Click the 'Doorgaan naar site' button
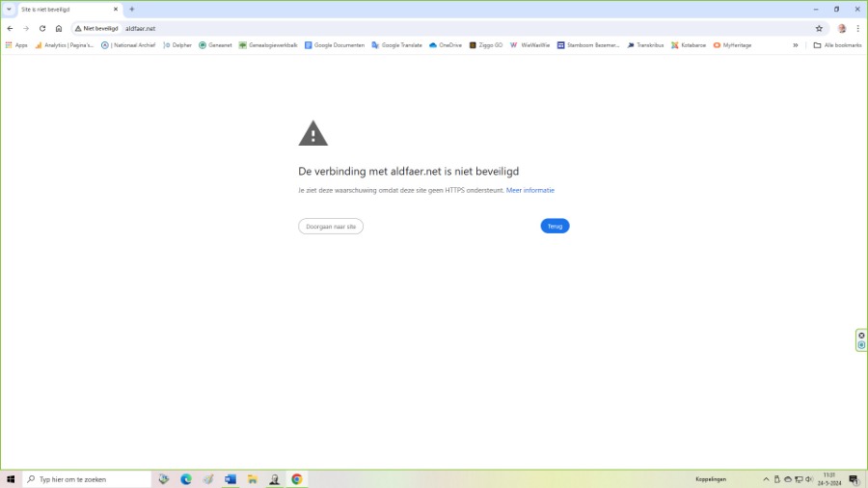Screen dimensions: 868x488 click(331, 227)
